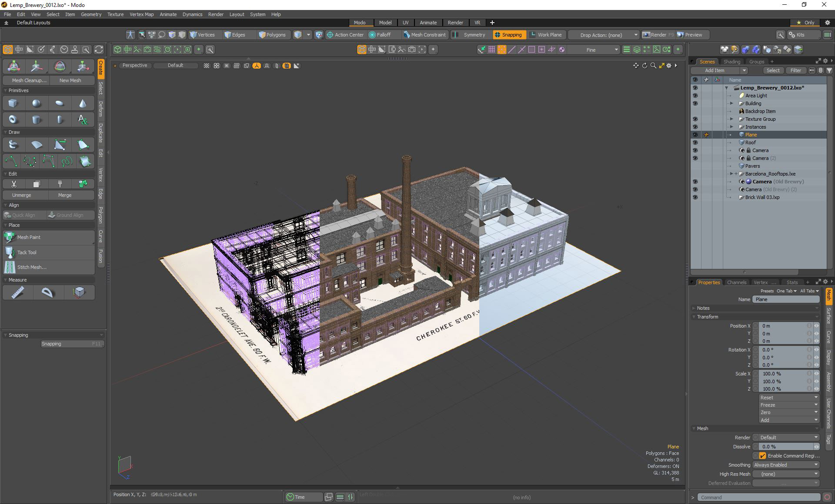The height and width of the screenshot is (504, 835).
Task: Select the Sphere primitive tool
Action: pyautogui.click(x=37, y=103)
